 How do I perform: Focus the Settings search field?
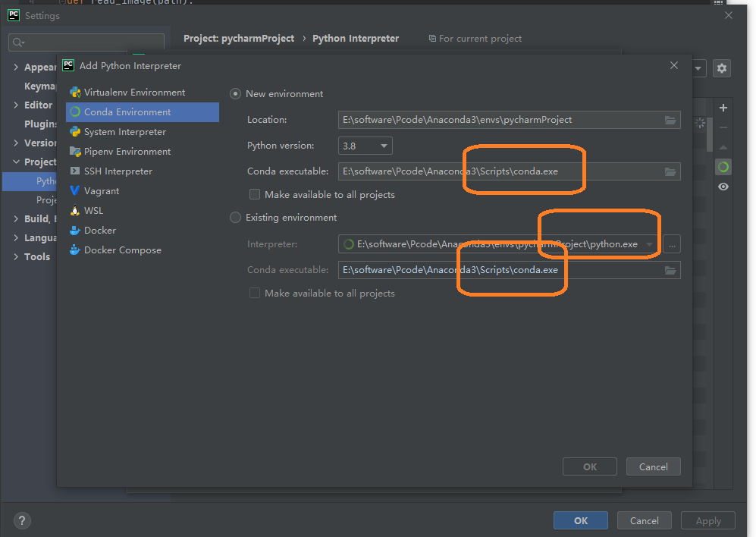click(86, 42)
